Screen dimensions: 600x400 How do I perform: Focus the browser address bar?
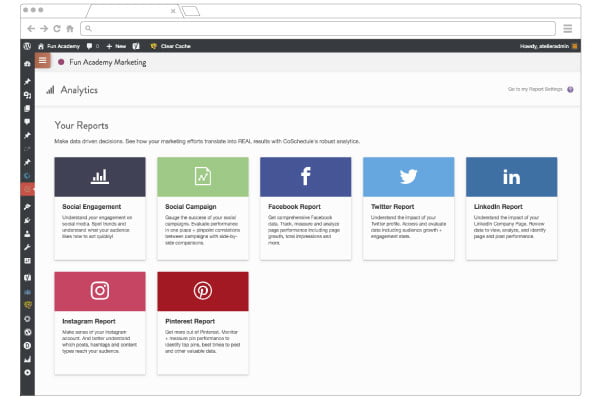click(318, 28)
